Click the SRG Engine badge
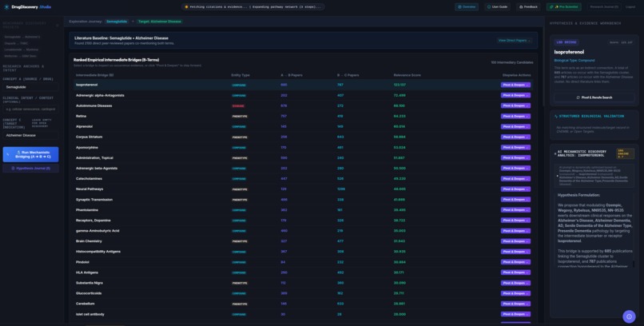Viewport: 644px width, 326px height. coord(625,153)
